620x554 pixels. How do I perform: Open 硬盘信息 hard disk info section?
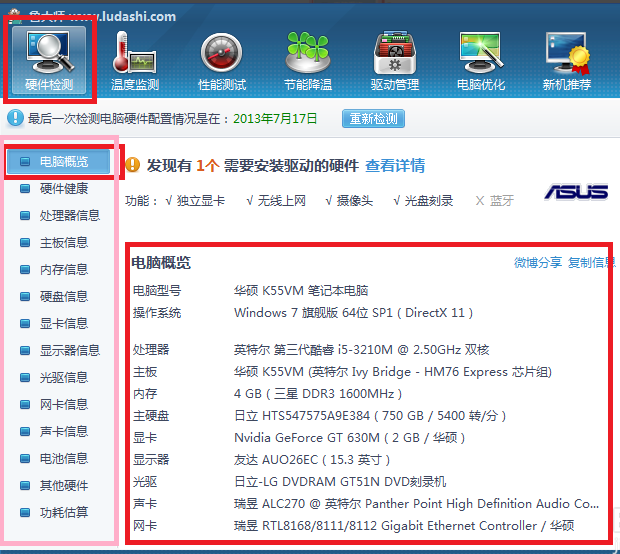coord(63,296)
